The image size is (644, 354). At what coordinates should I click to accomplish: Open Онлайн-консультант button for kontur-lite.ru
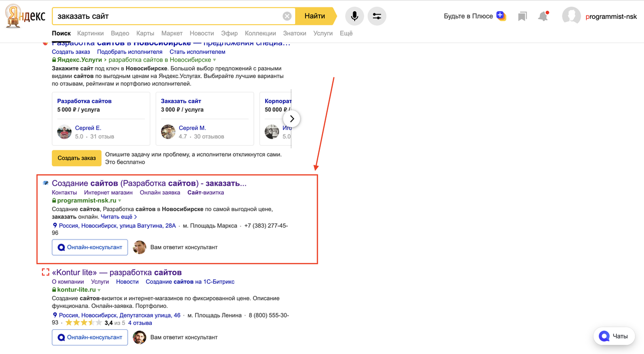(x=90, y=337)
